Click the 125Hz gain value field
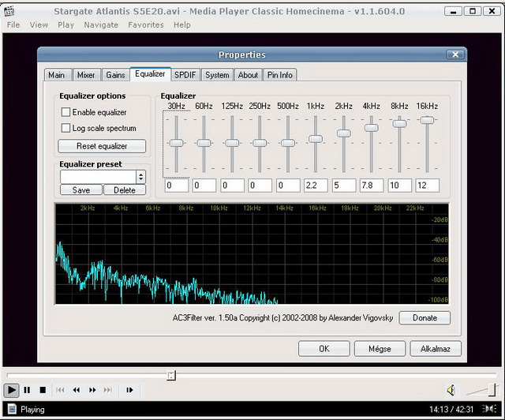505x420 pixels. [232, 186]
